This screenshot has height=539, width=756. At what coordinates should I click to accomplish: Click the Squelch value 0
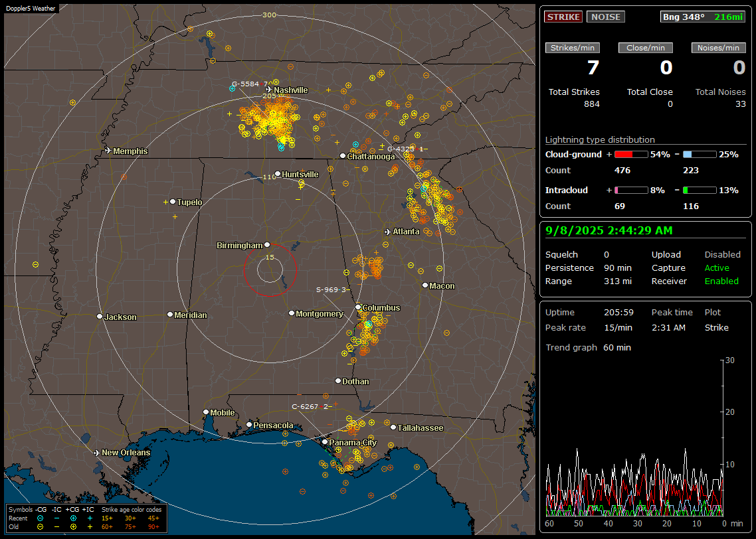(x=607, y=254)
